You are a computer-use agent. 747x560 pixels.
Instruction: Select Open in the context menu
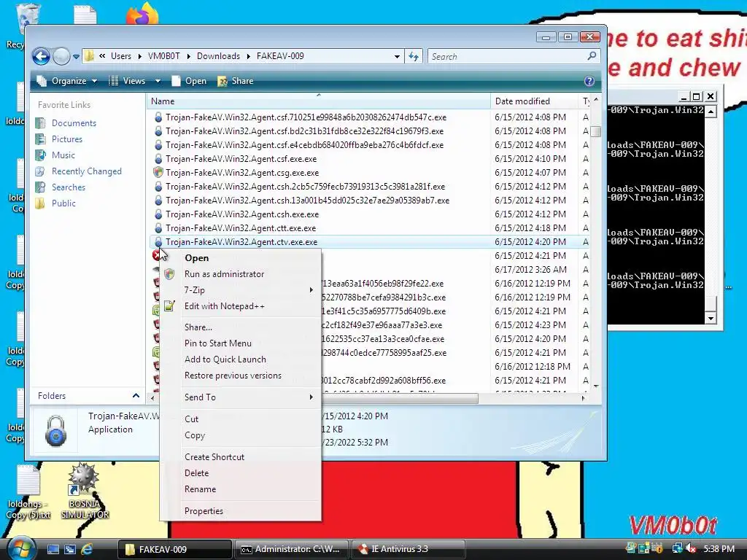[x=241, y=257]
